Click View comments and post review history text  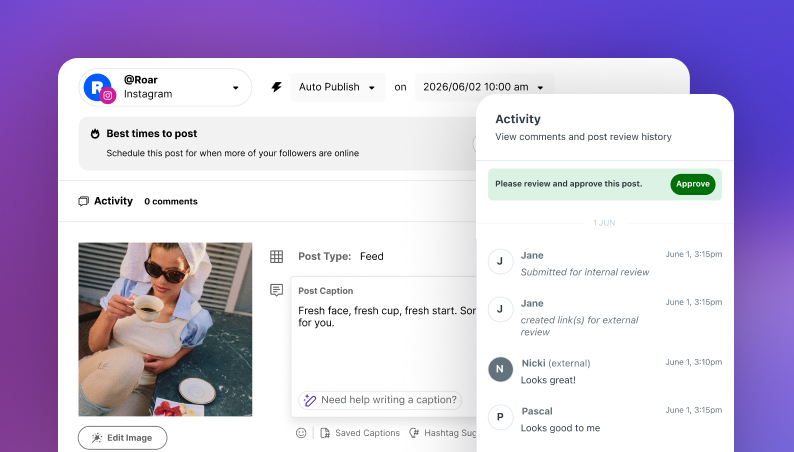[583, 137]
